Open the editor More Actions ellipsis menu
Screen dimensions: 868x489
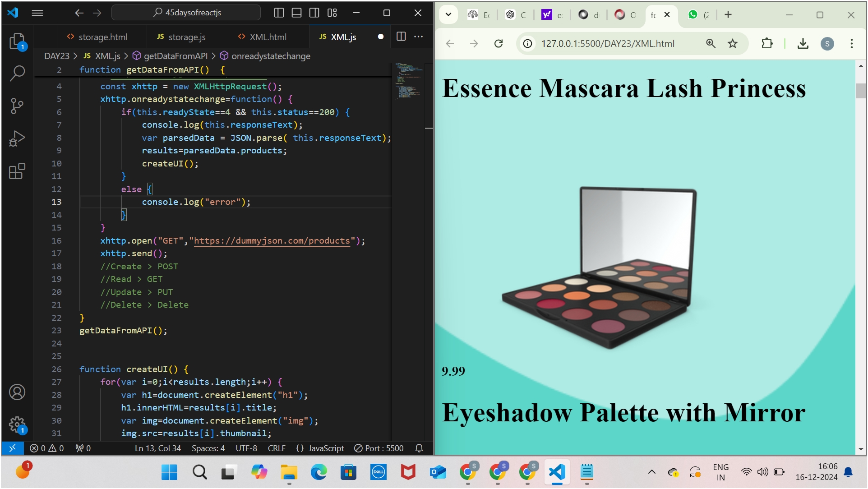tap(419, 37)
